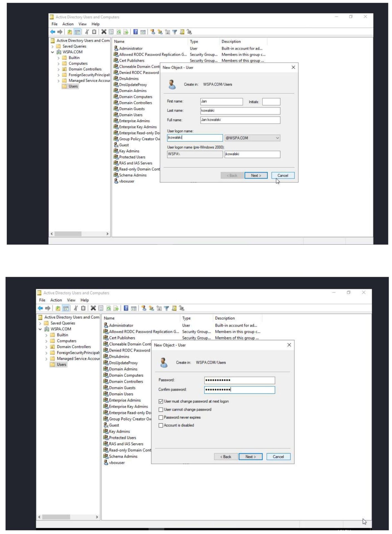Viewport: 392px width, 534px height.
Task: Click Up one level icon in name-dialog window toolbar
Action: click(x=70, y=32)
